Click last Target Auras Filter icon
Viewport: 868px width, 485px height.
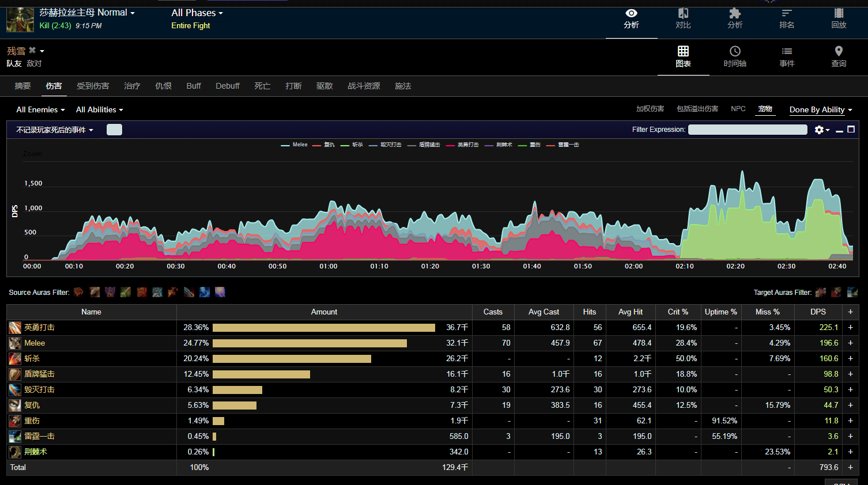852,292
